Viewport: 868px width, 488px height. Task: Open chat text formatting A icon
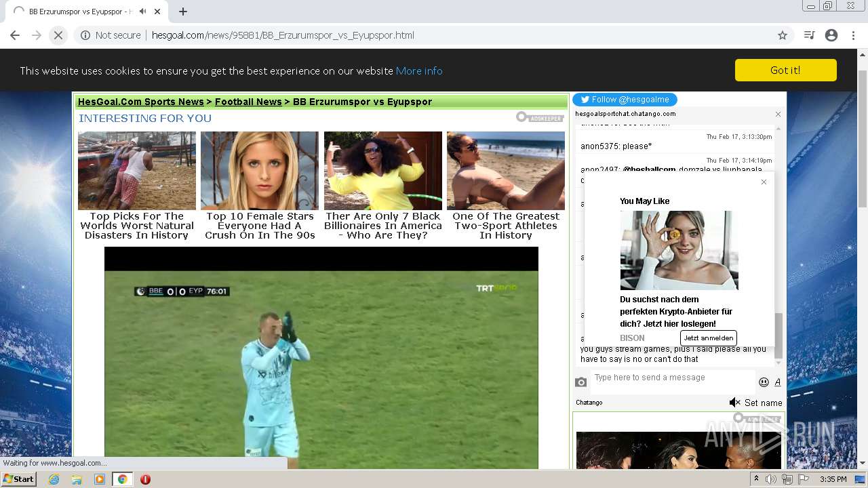(778, 382)
